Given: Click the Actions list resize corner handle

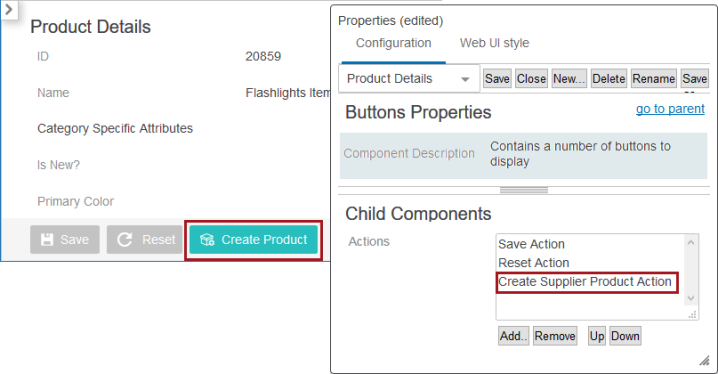Looking at the screenshot, I should (x=692, y=314).
